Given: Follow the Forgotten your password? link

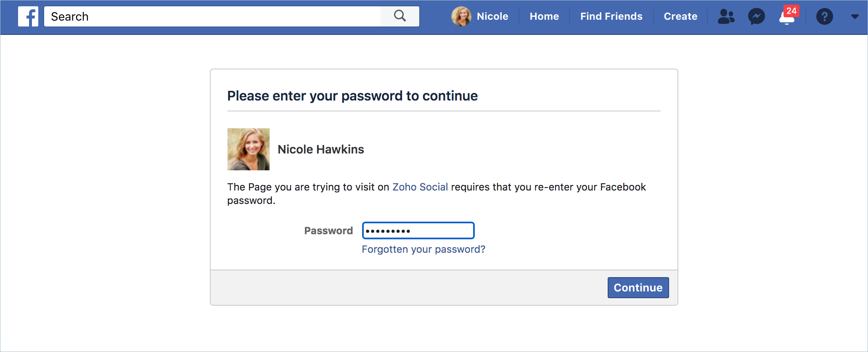Looking at the screenshot, I should click(x=423, y=249).
